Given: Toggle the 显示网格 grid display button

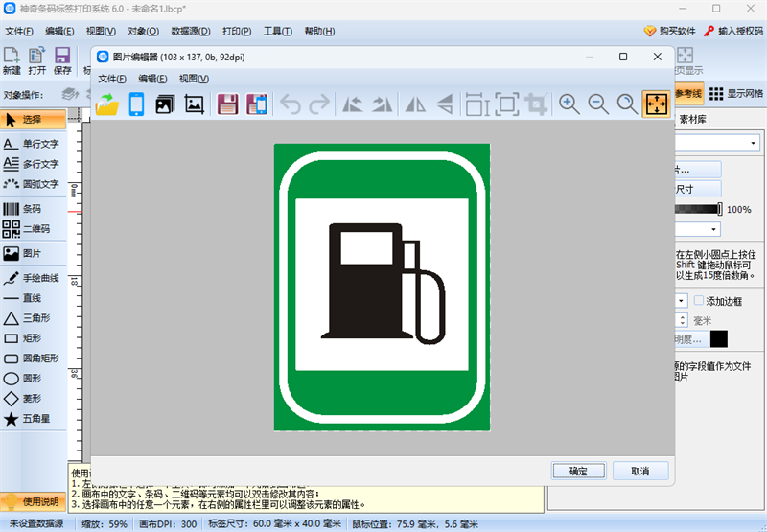Looking at the screenshot, I should point(736,93).
